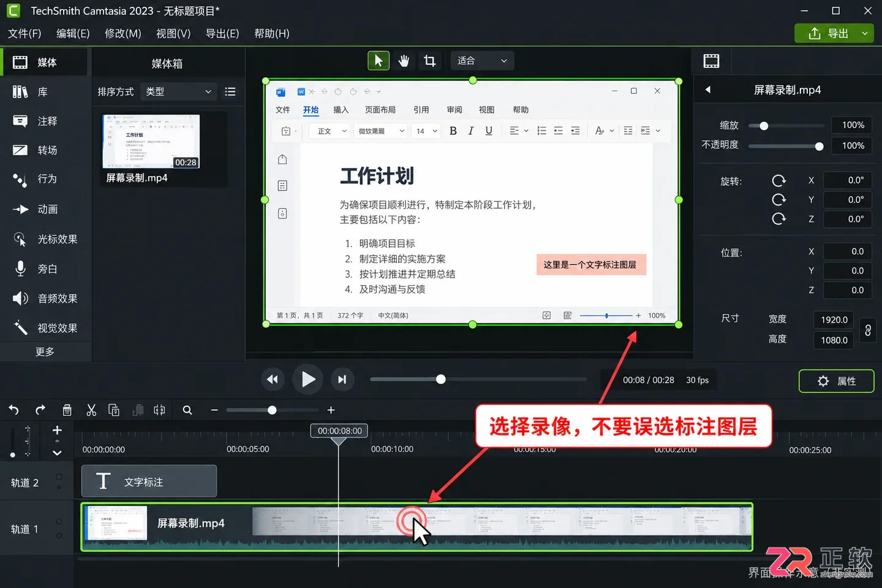Open the 类型 sort-by dropdown
Screen dimensions: 882x588
click(x=179, y=91)
